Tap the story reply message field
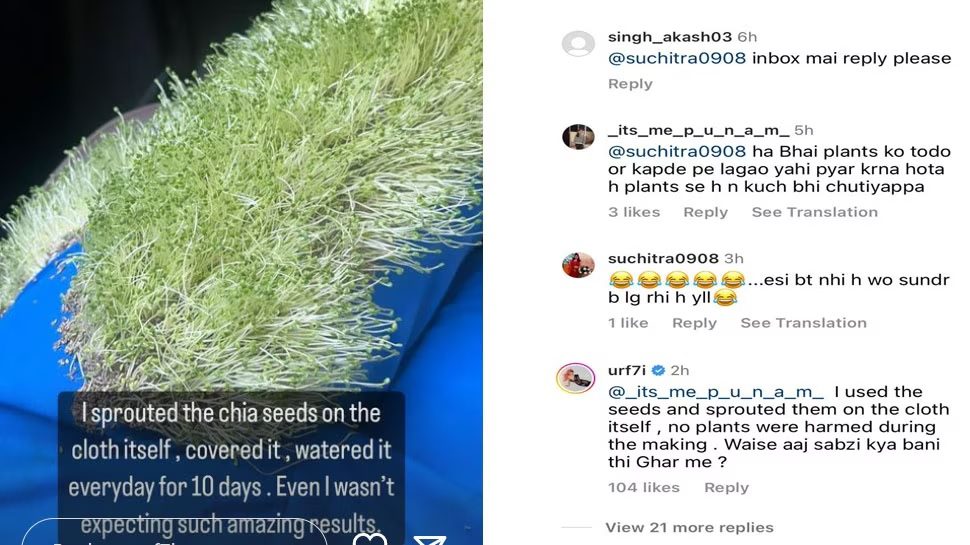Image resolution: width=970 pixels, height=545 pixels. tap(174, 534)
